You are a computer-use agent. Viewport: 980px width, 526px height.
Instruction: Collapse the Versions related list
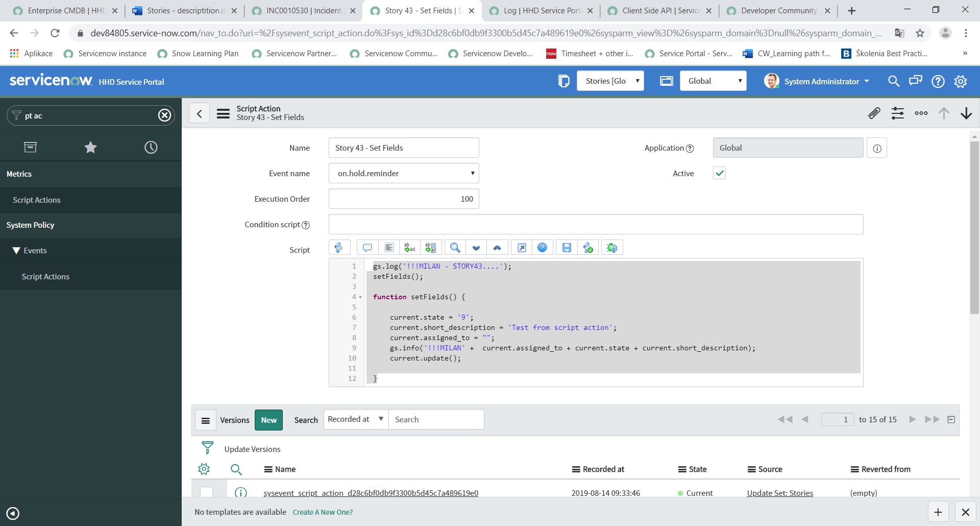click(x=951, y=419)
